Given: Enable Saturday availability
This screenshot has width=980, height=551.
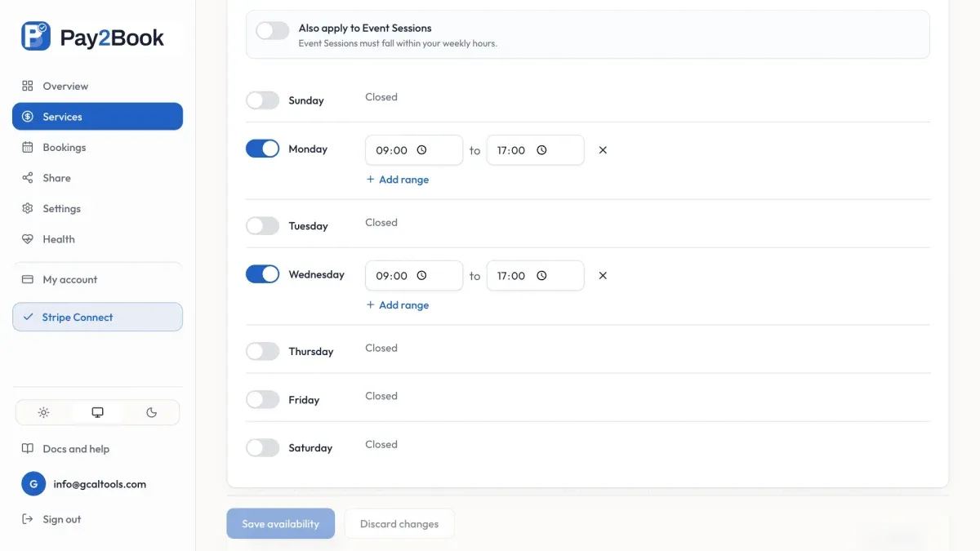Looking at the screenshot, I should pyautogui.click(x=263, y=447).
